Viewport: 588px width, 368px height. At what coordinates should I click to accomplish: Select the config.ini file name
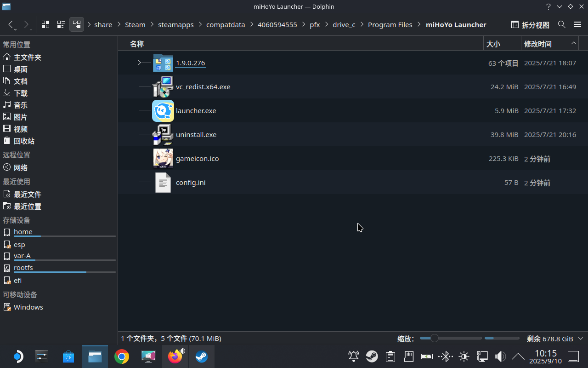point(191,182)
